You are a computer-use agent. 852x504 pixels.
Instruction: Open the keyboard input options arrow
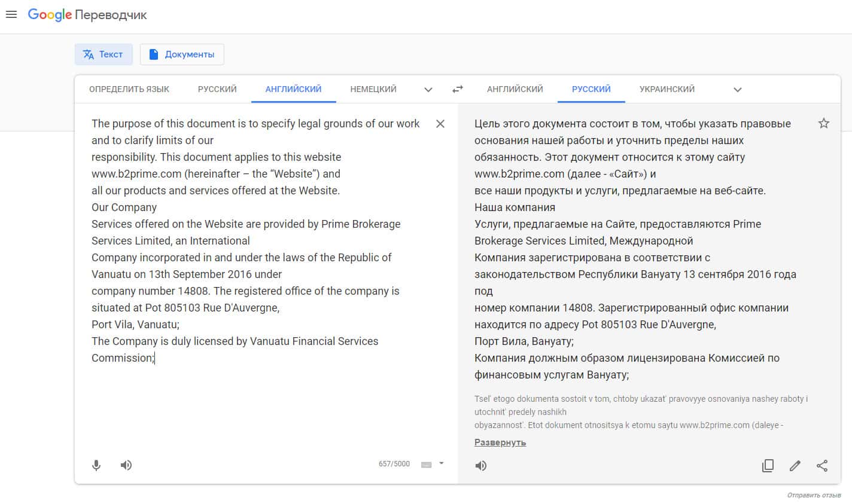pyautogui.click(x=442, y=463)
